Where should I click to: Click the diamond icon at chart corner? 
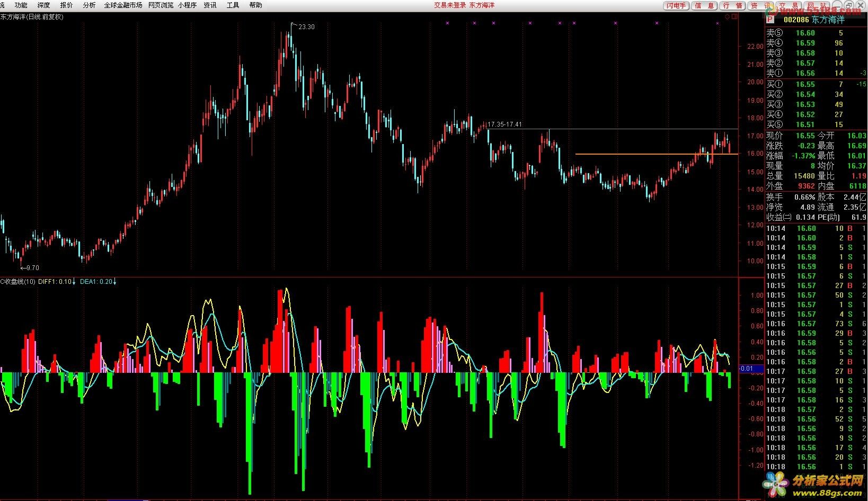[728, 17]
